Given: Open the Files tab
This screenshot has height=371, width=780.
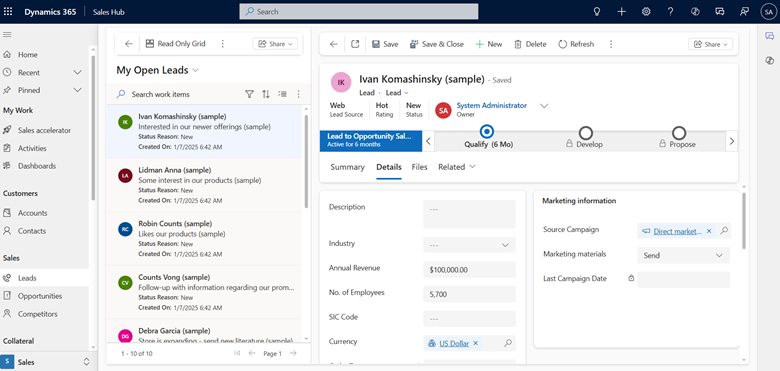Looking at the screenshot, I should [419, 167].
